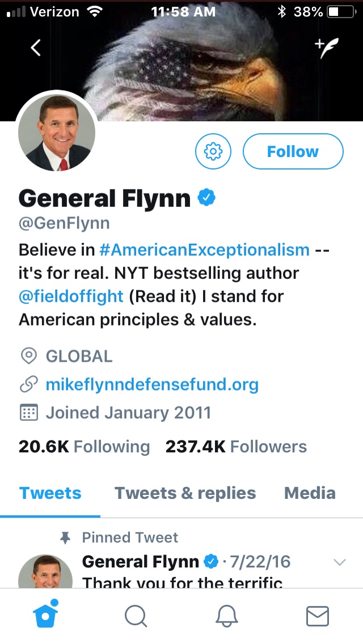363x644 pixels.
Task: Tap the verified badge beside General Flynn
Action: (x=206, y=198)
